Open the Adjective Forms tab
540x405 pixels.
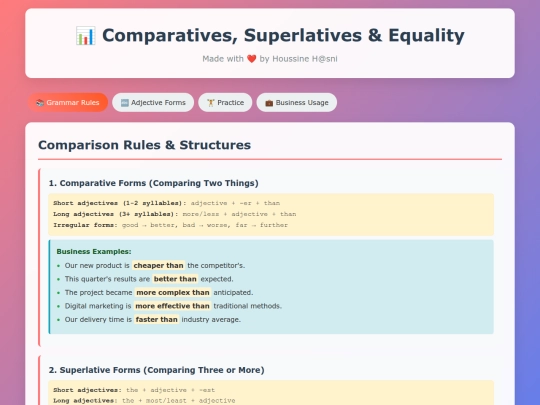click(x=153, y=102)
